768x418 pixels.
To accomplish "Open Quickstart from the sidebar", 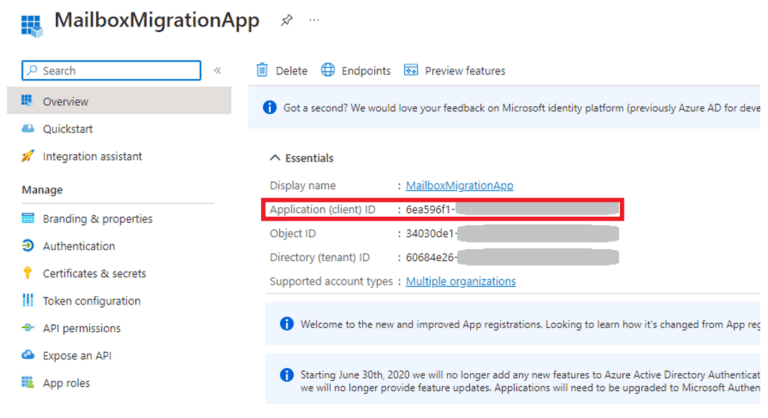I will (68, 129).
